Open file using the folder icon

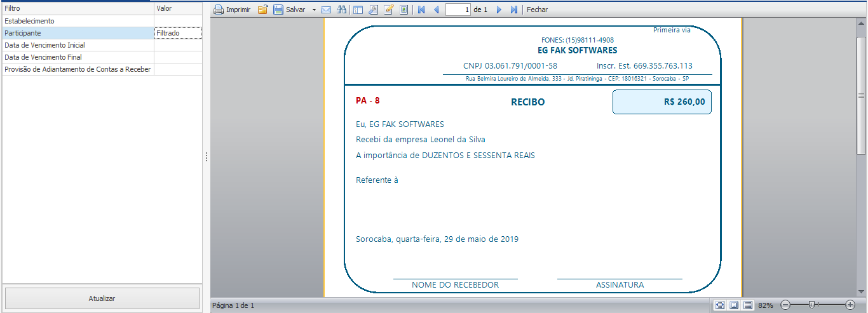tap(262, 10)
